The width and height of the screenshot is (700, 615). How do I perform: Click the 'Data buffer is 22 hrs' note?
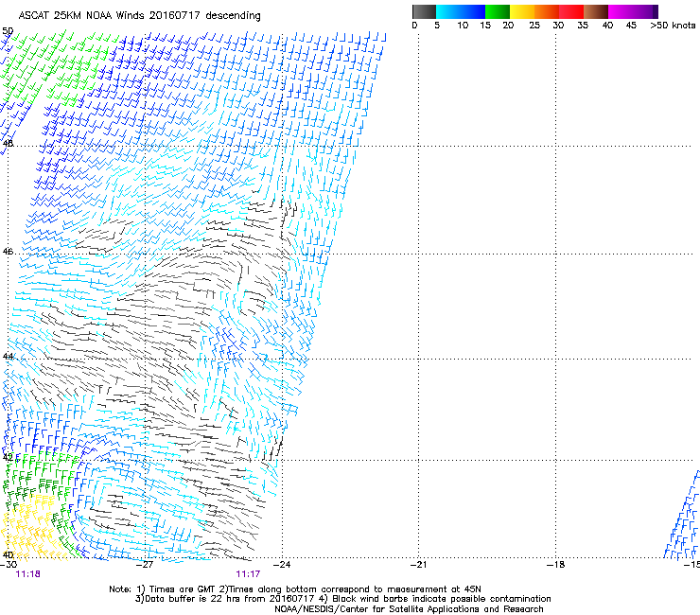[x=342, y=599]
